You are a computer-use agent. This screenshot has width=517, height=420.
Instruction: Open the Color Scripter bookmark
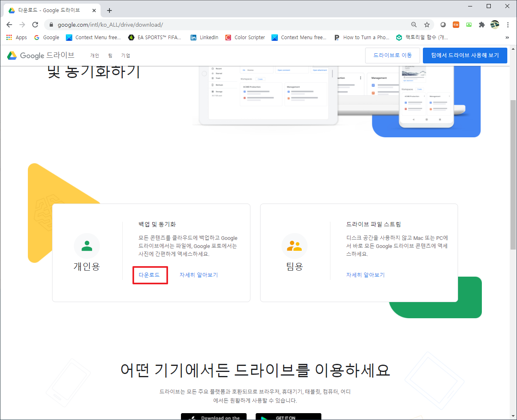[245, 38]
